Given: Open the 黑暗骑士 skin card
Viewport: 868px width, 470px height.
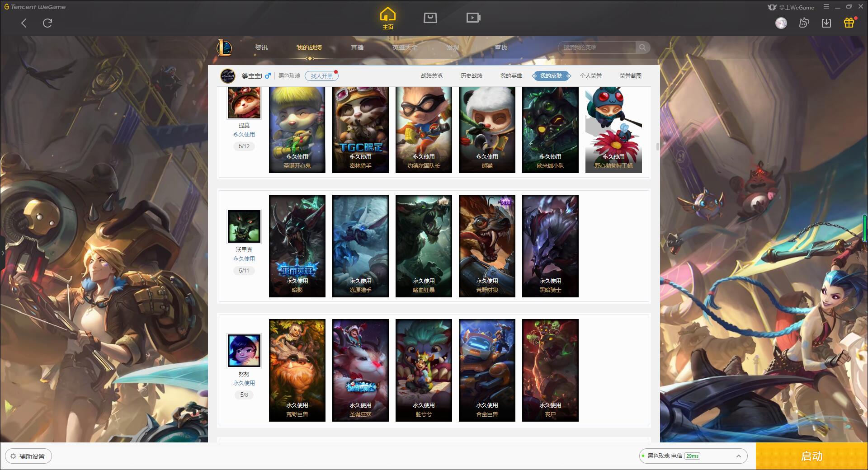Looking at the screenshot, I should point(550,246).
